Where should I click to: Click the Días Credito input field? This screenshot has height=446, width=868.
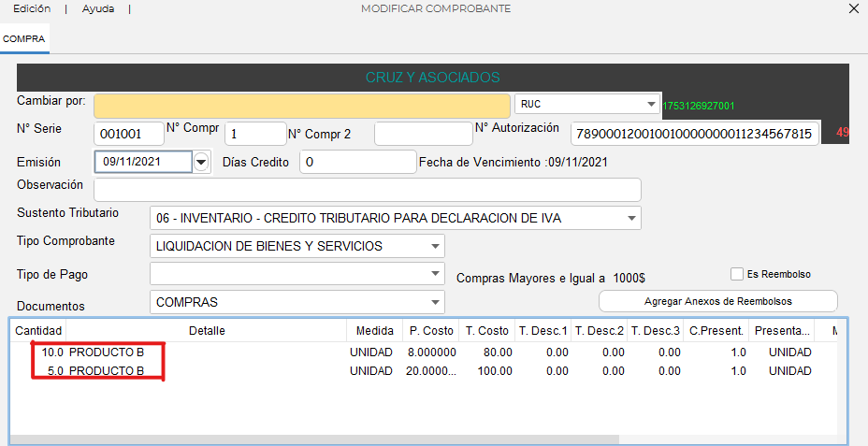tap(357, 162)
